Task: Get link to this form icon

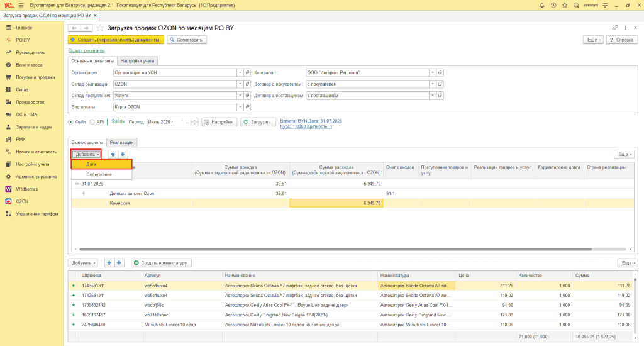Action: coord(615,28)
